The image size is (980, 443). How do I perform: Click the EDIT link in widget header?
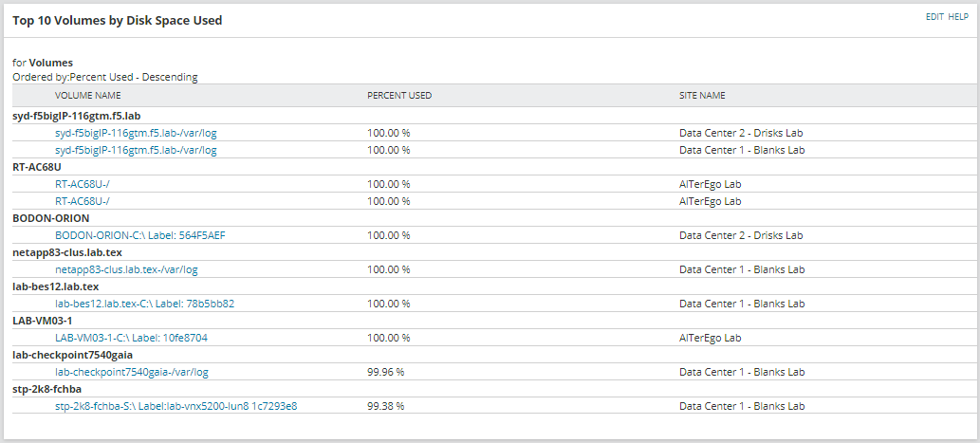(x=934, y=17)
